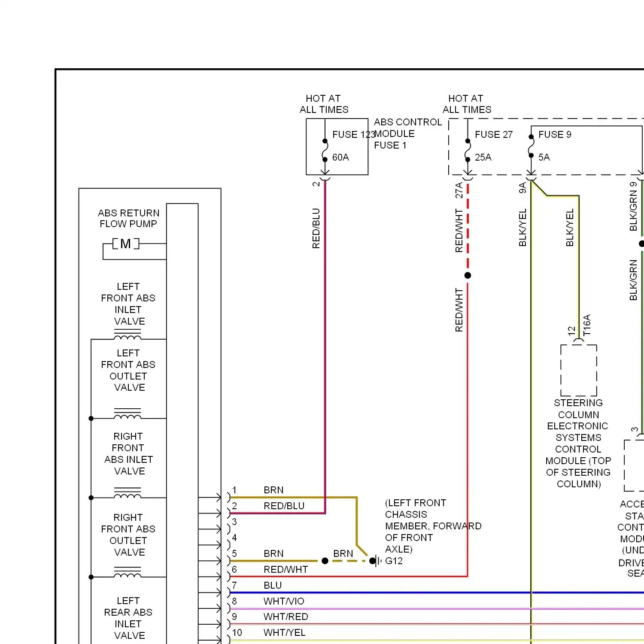Click the FUSE 123 label
Screen dimensions: 644x644
click(x=353, y=134)
